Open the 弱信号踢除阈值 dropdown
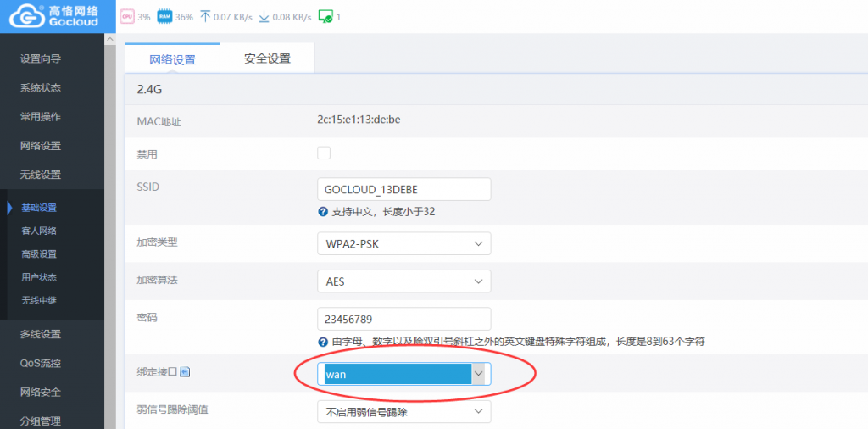 pos(404,411)
